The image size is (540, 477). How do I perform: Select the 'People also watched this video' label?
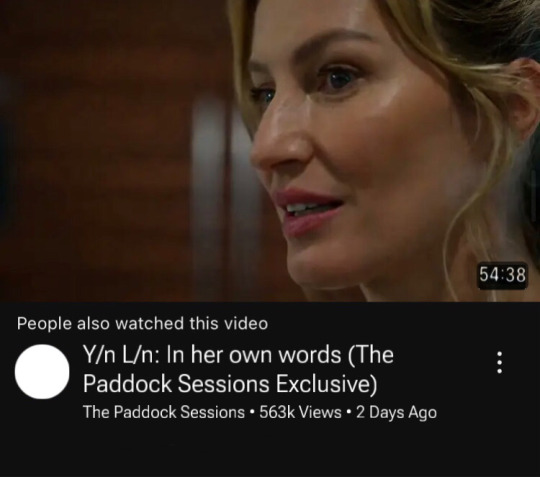(x=142, y=323)
